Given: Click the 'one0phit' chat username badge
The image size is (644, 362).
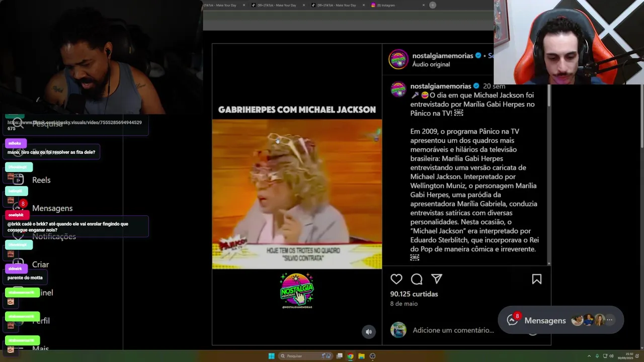Looking at the screenshot, I should pyautogui.click(x=16, y=215).
